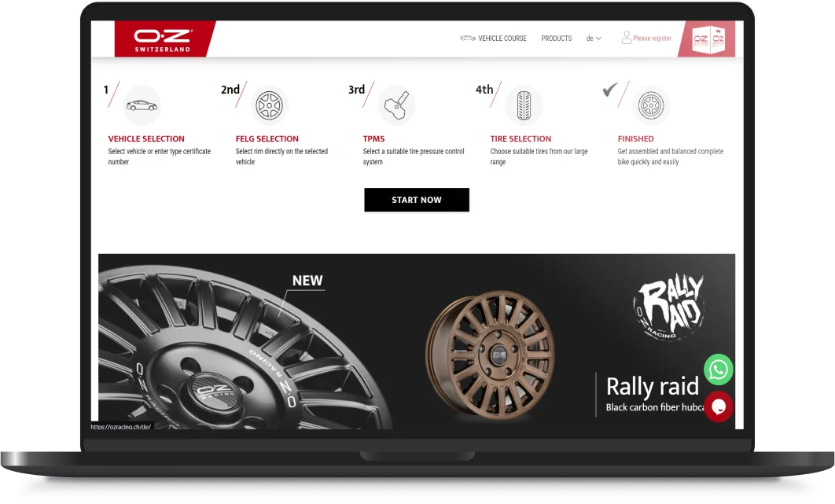
Task: Open the Products menu
Action: [x=557, y=39]
